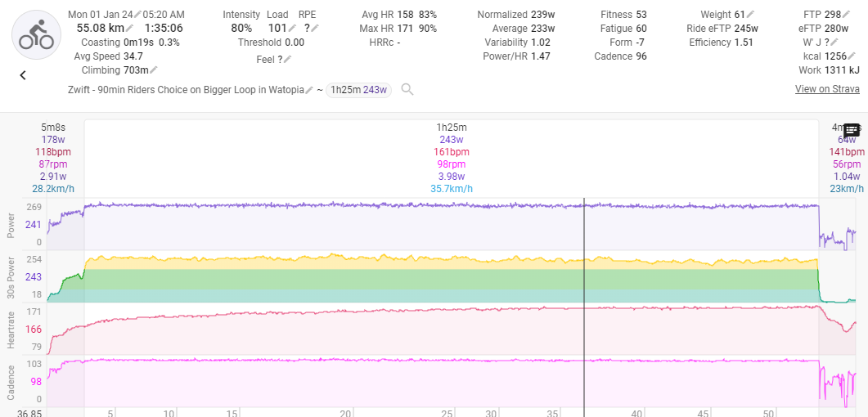Click the Efficiency 1.51 value
This screenshot has width=868, height=417.
pyautogui.click(x=744, y=42)
